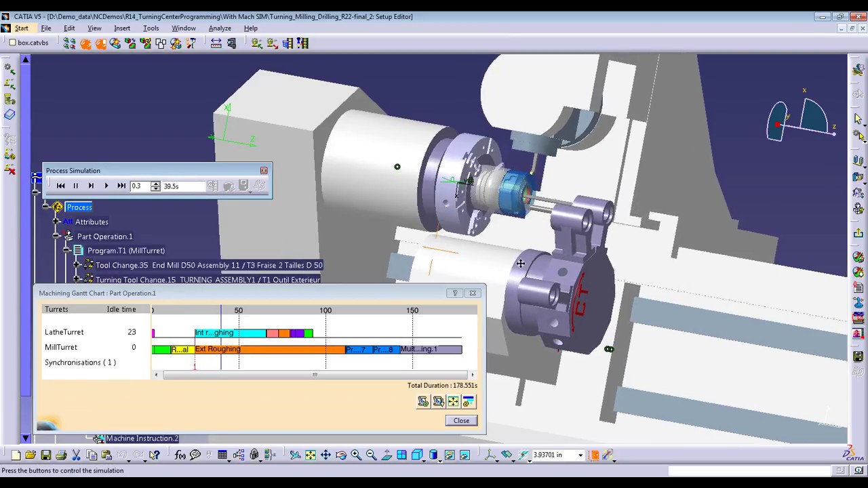Open the Edit menu
Image resolution: width=868 pixels, height=488 pixels.
coord(69,28)
